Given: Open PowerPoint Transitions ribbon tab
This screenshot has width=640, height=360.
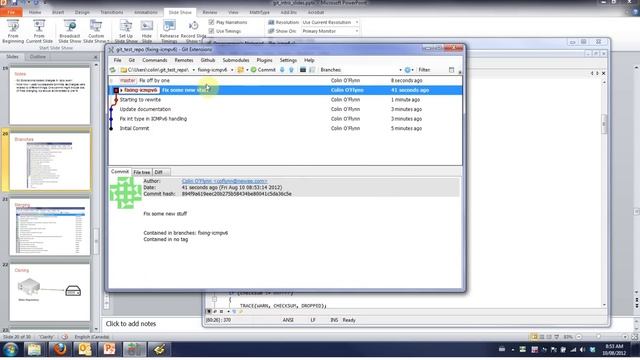Looking at the screenshot, I should 112,12.
